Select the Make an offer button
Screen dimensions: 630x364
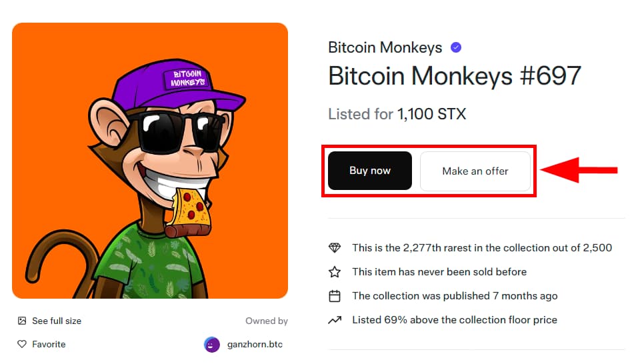(475, 171)
